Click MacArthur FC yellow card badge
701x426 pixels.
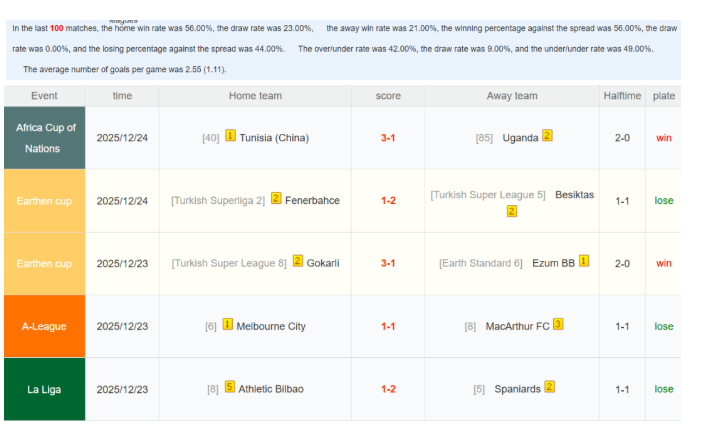558,325
